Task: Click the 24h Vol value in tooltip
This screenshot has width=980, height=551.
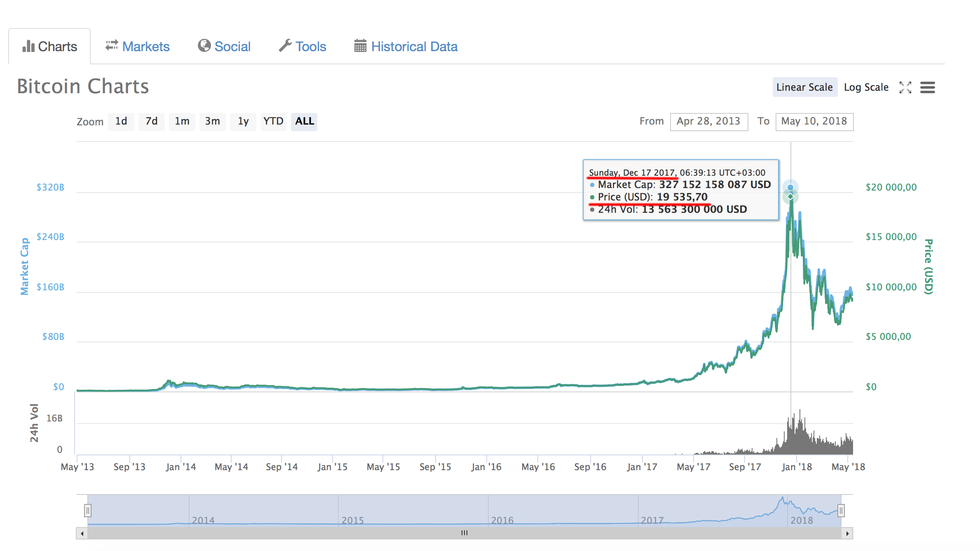Action: coord(694,209)
